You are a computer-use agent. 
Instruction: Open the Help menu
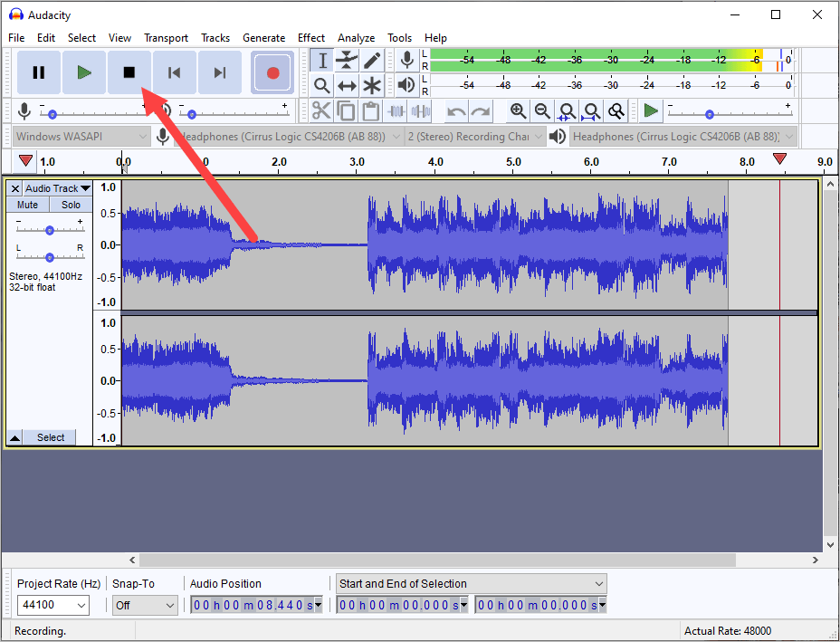click(x=435, y=38)
